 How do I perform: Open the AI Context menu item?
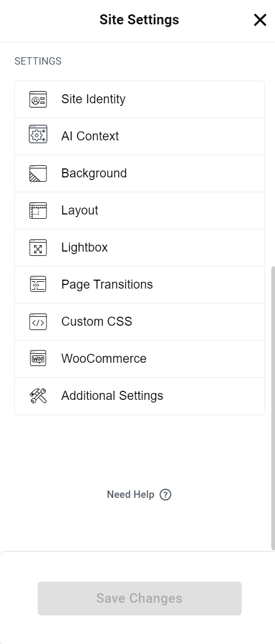click(x=140, y=137)
